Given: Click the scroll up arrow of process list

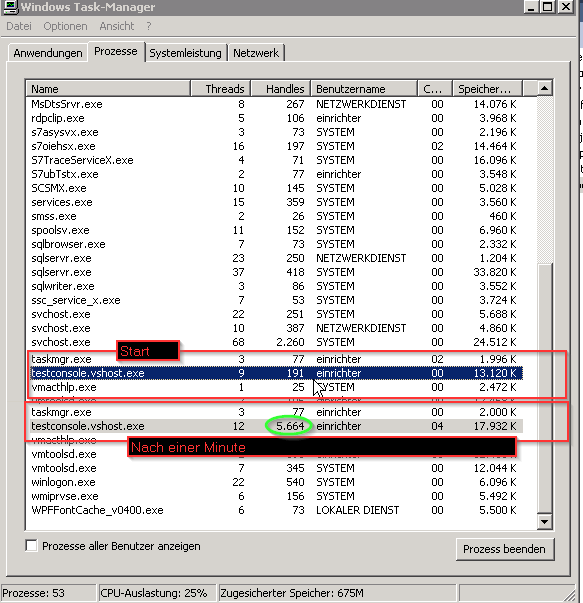Looking at the screenshot, I should tap(544, 88).
